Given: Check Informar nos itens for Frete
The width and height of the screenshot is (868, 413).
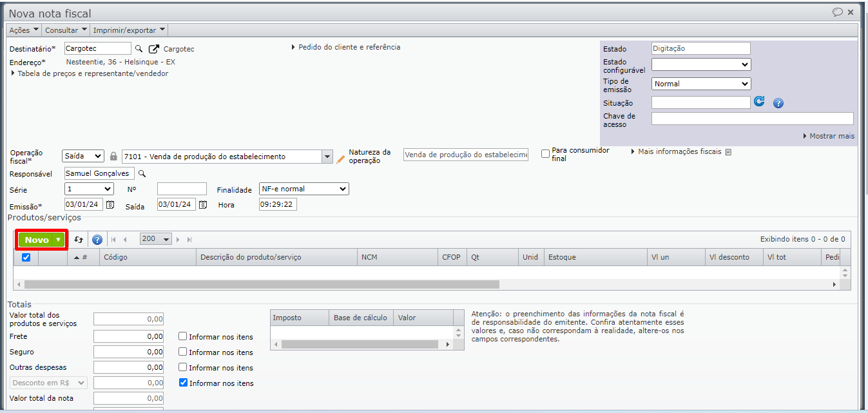Looking at the screenshot, I should (183, 336).
